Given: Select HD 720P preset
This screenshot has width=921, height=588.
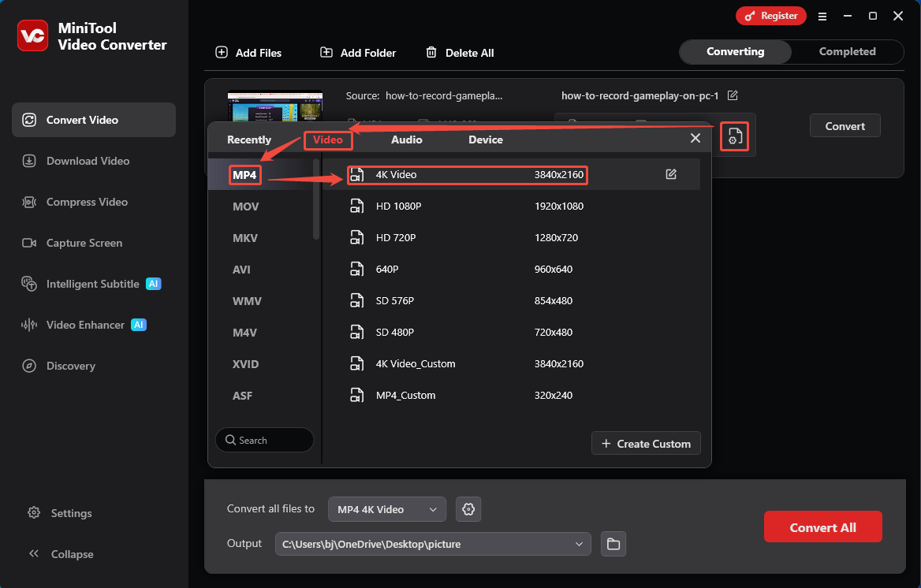Looking at the screenshot, I should [x=512, y=238].
